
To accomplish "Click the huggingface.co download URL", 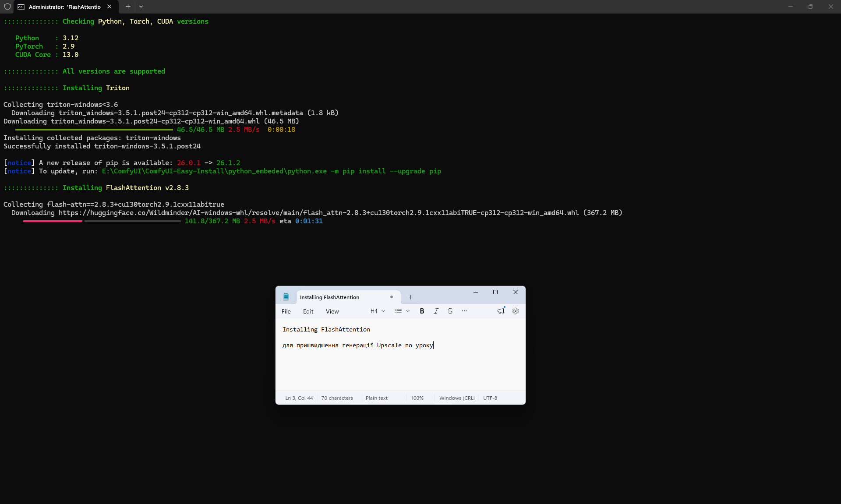I will 319,213.
